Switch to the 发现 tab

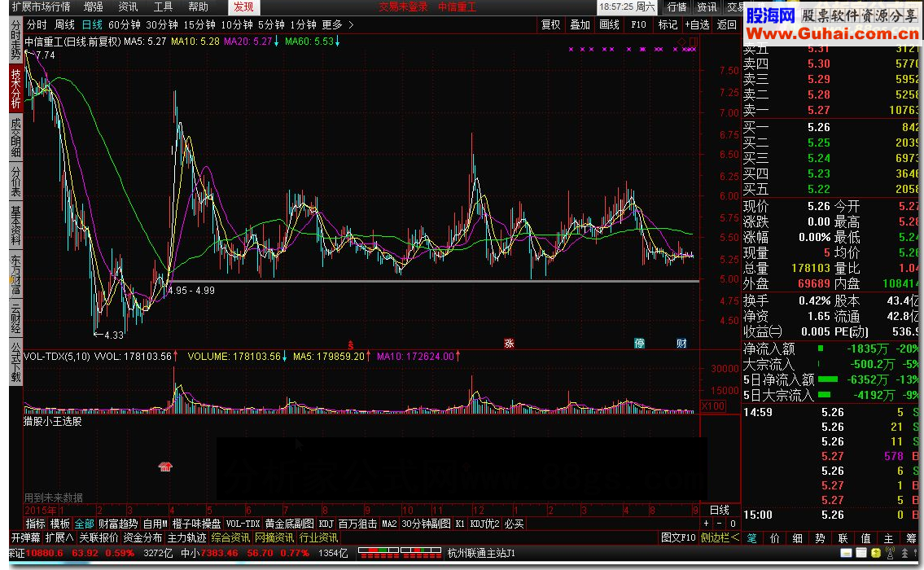243,7
